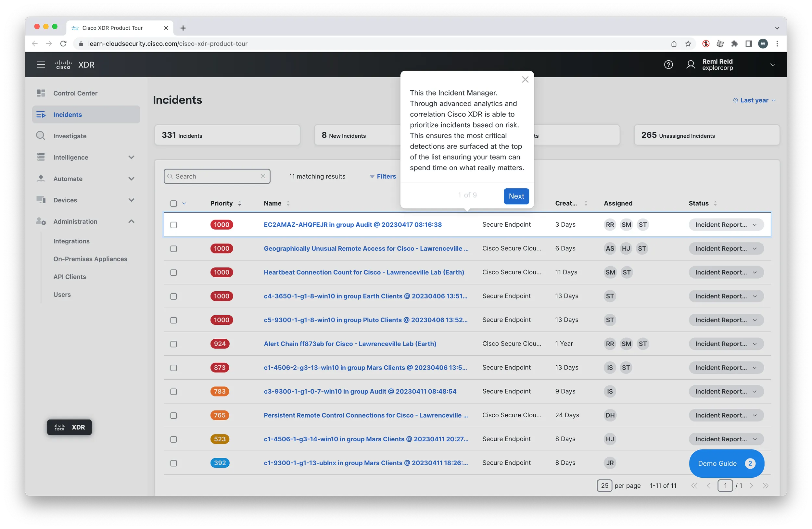Check the Geographically Unusual Remote Access row
Viewport: 812px width, 529px height.
click(174, 249)
